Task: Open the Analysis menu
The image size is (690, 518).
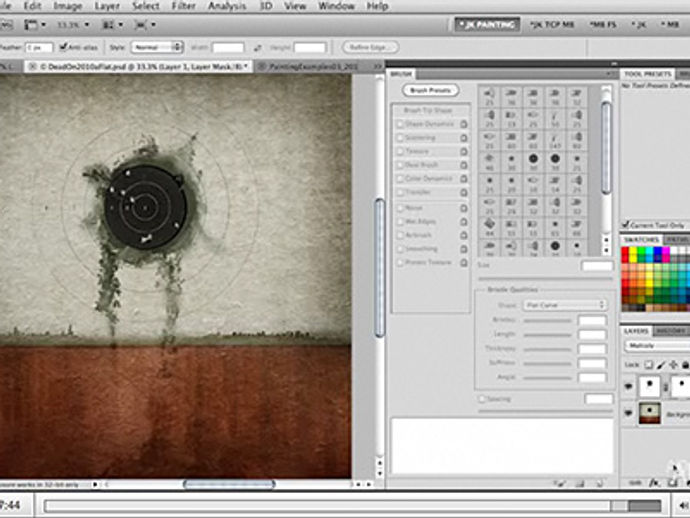Action: coord(227,6)
